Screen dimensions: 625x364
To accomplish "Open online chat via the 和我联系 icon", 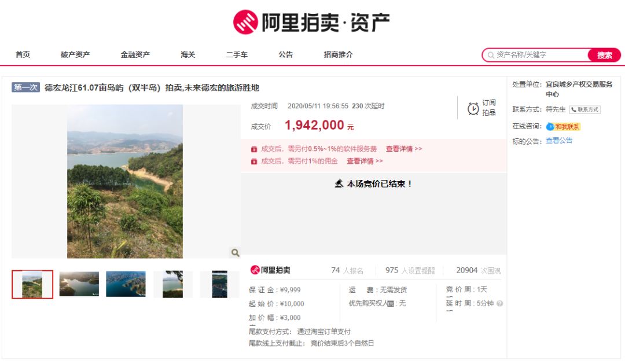I will [549, 126].
